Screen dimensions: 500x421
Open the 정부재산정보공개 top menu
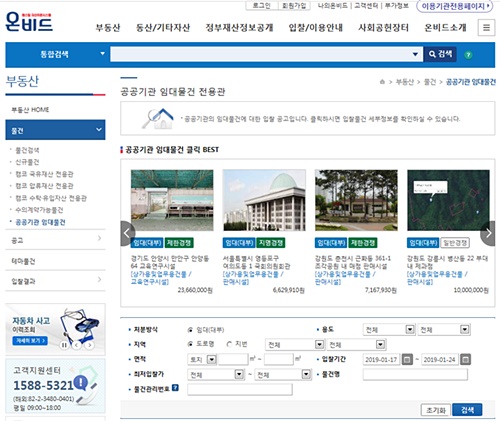(239, 28)
